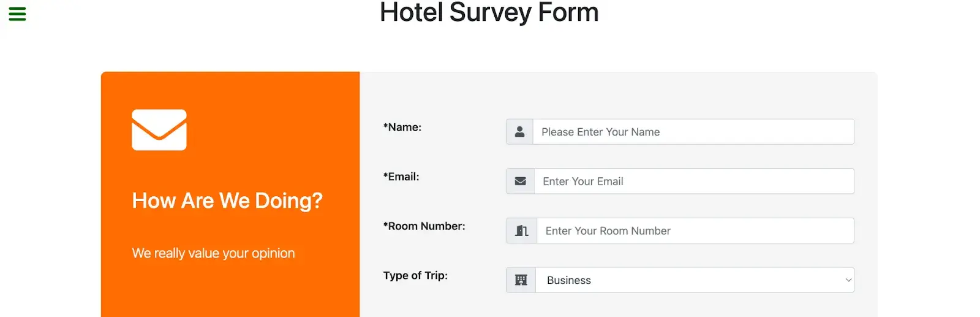Focus the Please Enter Your Name field

pos(692,132)
